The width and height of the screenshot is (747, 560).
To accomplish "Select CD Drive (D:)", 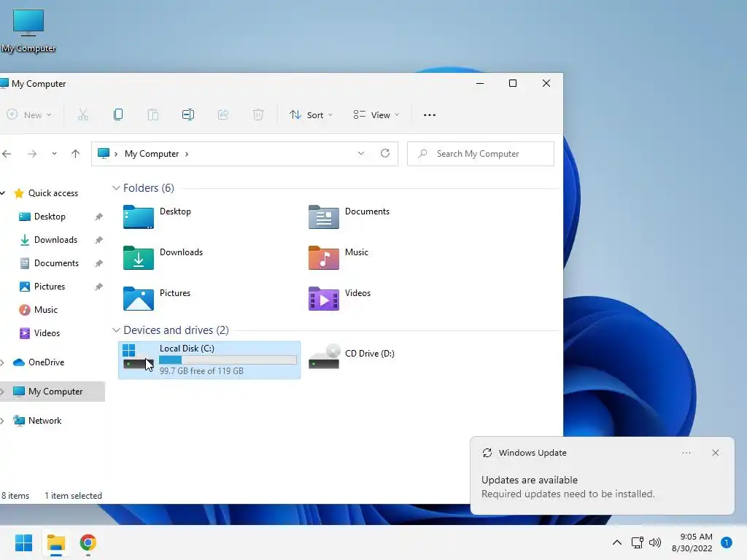I will (x=352, y=357).
